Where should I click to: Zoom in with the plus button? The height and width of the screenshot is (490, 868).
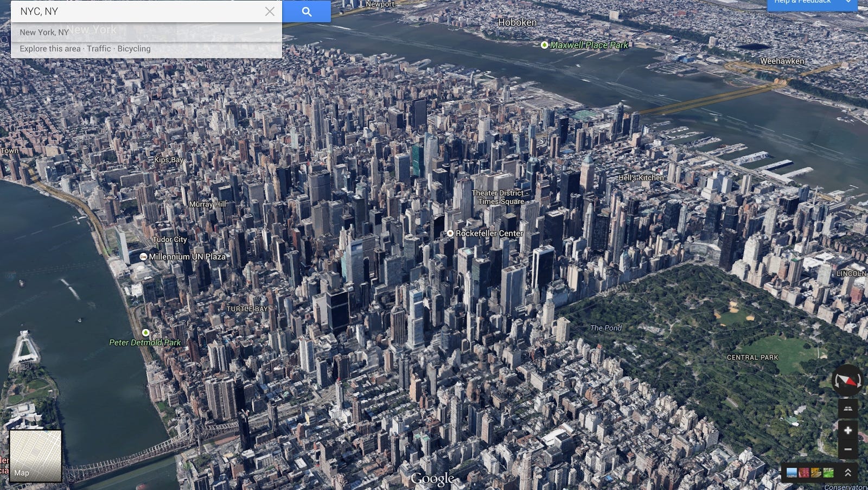point(847,430)
